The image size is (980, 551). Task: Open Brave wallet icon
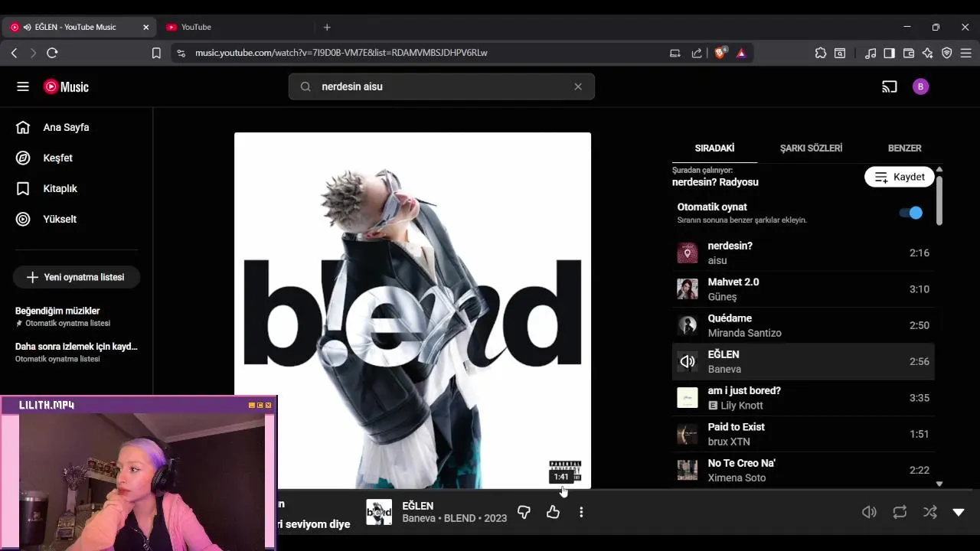[909, 53]
